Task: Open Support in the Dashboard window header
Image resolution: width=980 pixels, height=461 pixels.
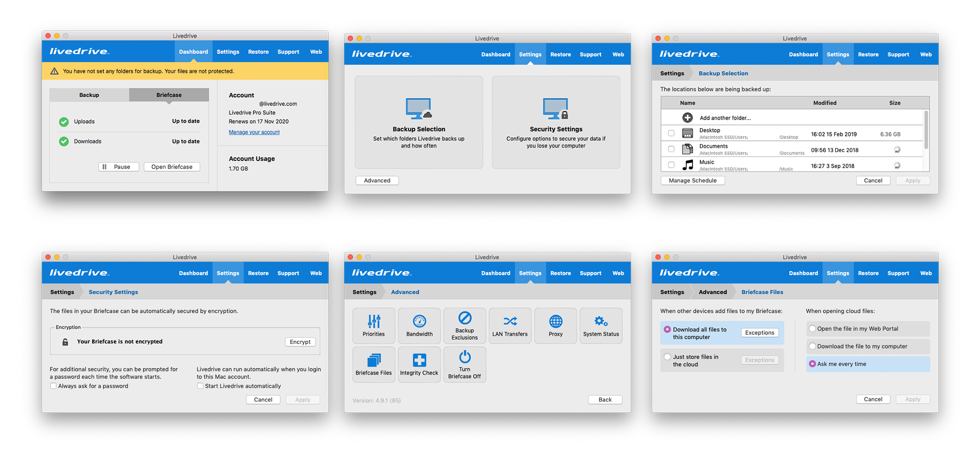Action: pos(288,51)
